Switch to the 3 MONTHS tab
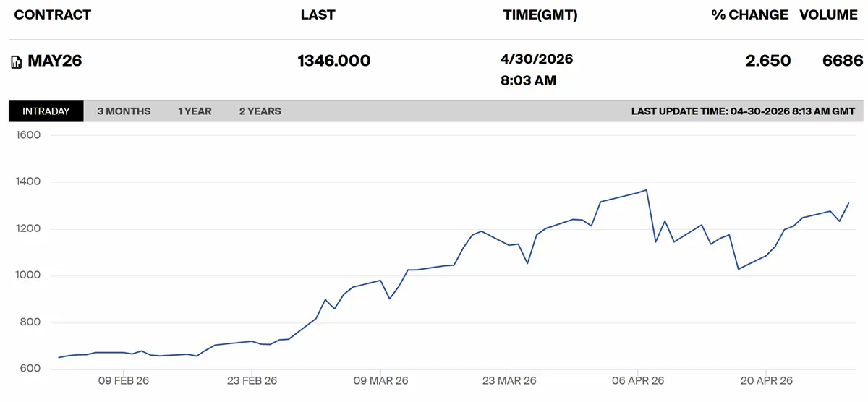868x402 pixels. pyautogui.click(x=124, y=111)
